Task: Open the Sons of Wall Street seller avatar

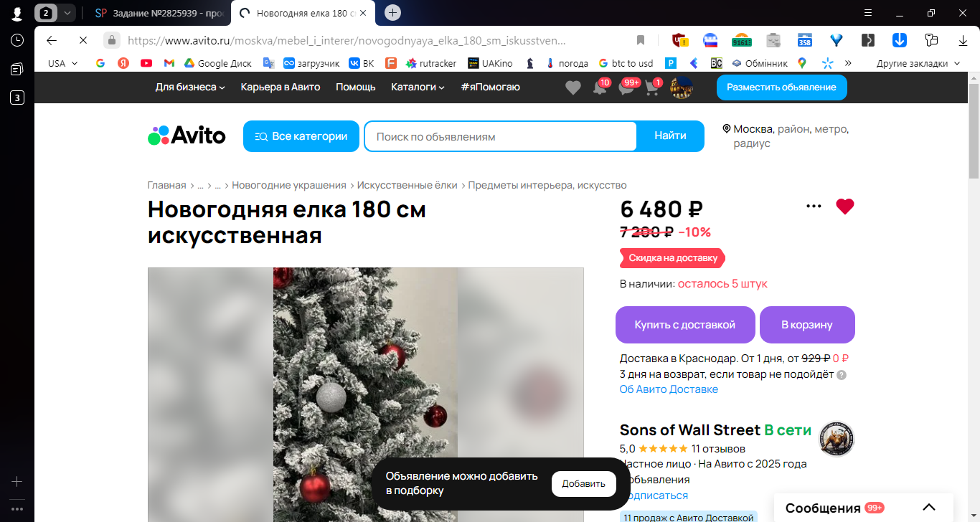Action: (837, 439)
